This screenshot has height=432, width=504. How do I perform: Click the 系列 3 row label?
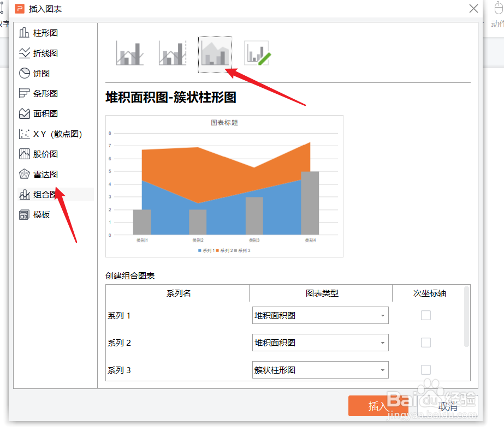(x=119, y=370)
